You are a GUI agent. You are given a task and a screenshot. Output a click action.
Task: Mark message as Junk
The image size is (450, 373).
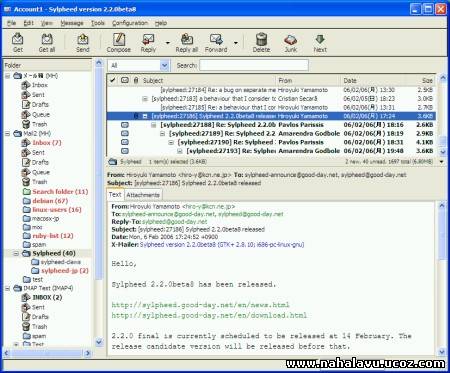(290, 43)
